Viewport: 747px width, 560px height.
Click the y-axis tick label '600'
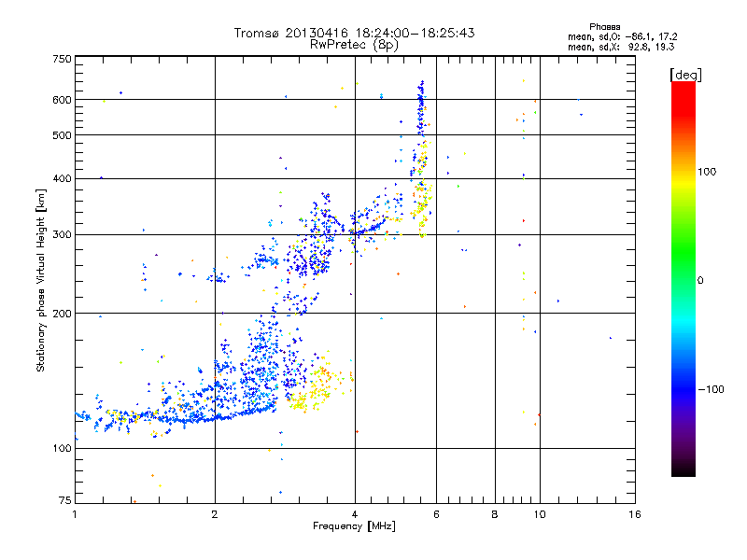click(x=62, y=100)
